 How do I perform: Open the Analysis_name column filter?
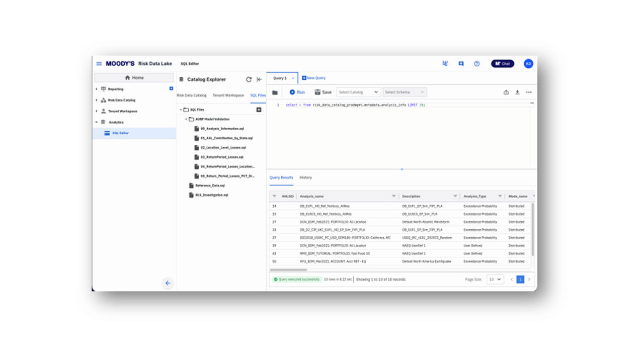point(394,196)
